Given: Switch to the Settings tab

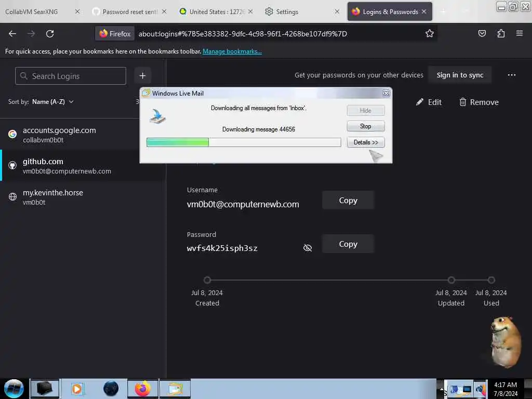Looking at the screenshot, I should pos(302,11).
